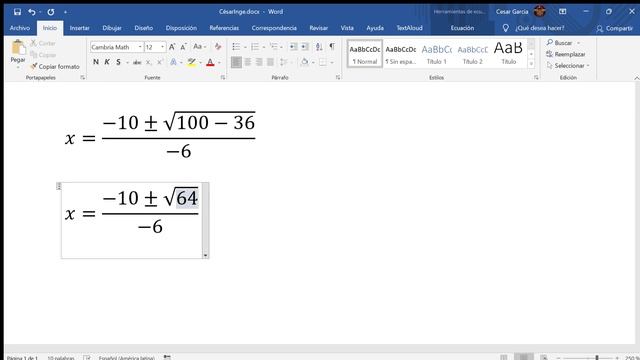Open the equation options dropdown arrow

(x=205, y=256)
